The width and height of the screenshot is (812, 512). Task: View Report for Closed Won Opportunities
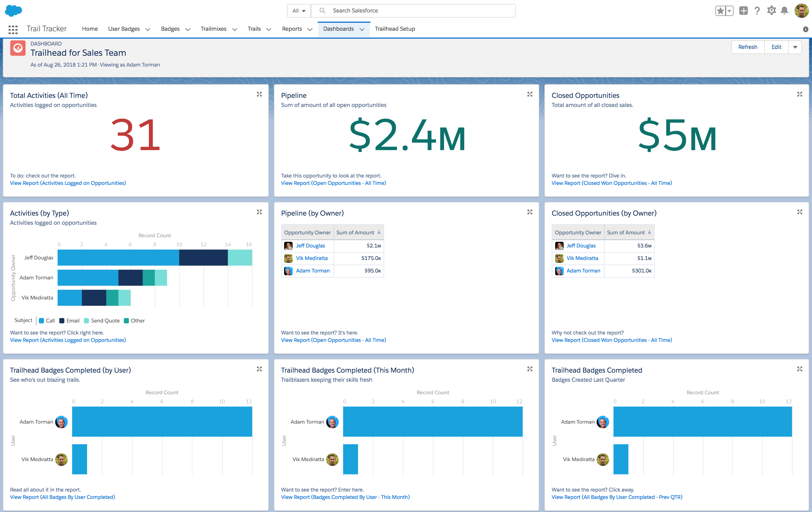coord(611,183)
